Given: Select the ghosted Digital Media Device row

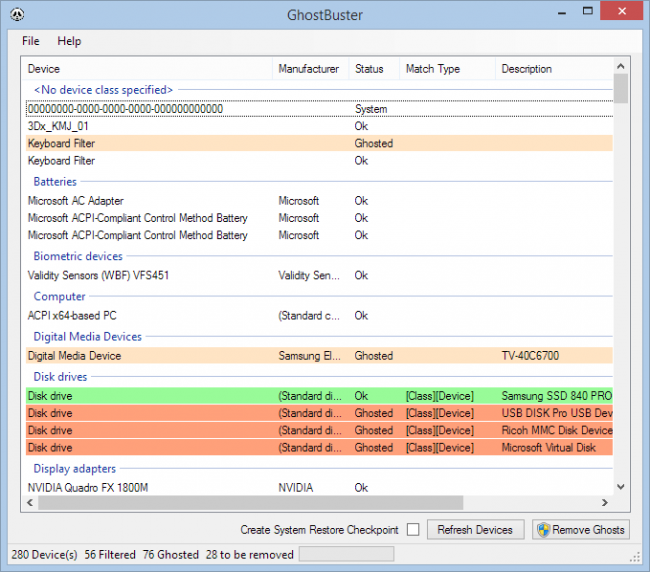Looking at the screenshot, I should (x=74, y=355).
